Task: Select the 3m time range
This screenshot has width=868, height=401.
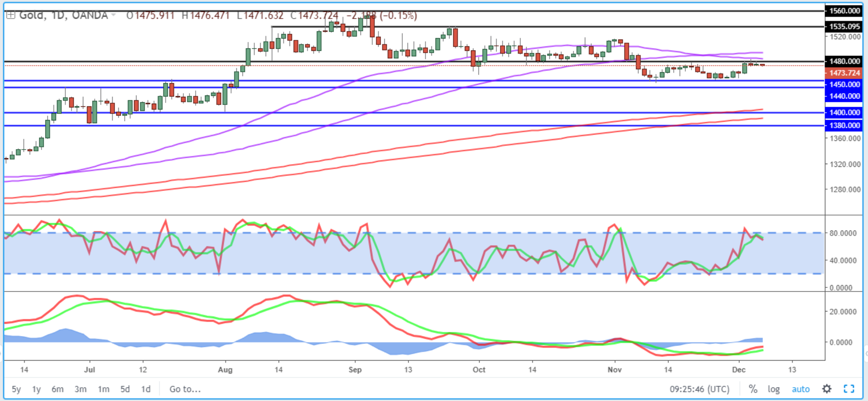Action: (x=80, y=389)
